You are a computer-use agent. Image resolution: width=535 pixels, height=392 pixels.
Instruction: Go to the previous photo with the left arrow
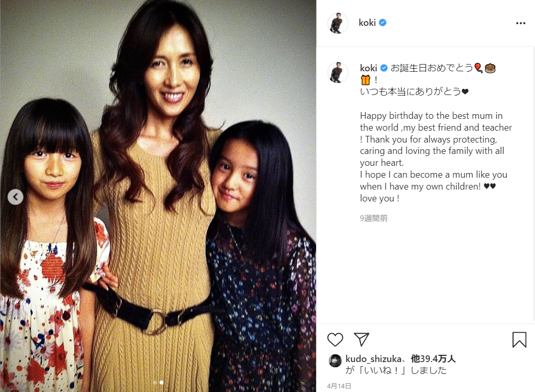coord(15,197)
